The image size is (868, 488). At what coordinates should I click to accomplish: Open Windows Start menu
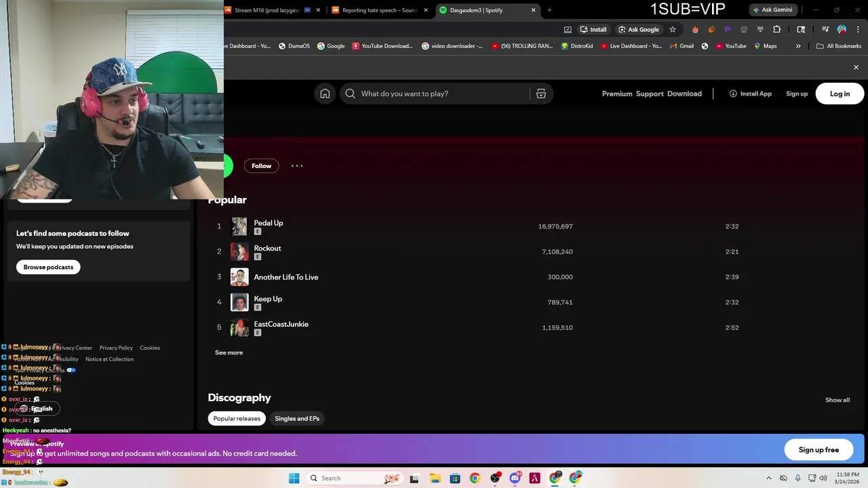[x=294, y=478]
